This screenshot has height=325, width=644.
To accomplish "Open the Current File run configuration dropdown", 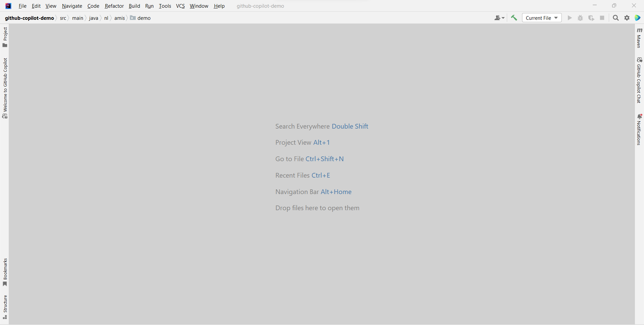I will click(x=541, y=18).
